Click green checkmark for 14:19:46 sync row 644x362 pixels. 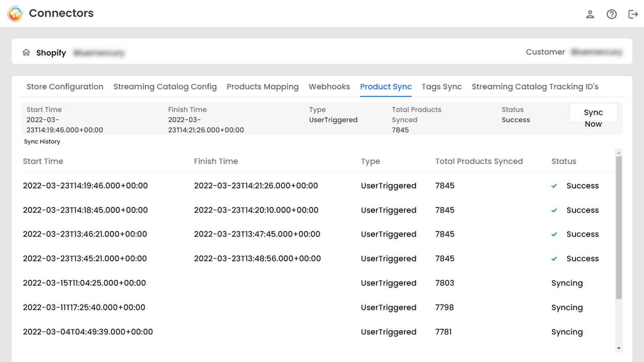click(x=554, y=186)
